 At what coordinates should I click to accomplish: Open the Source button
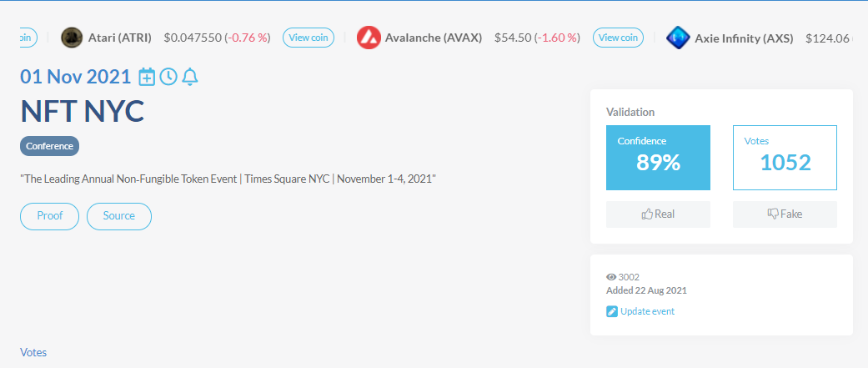click(119, 216)
